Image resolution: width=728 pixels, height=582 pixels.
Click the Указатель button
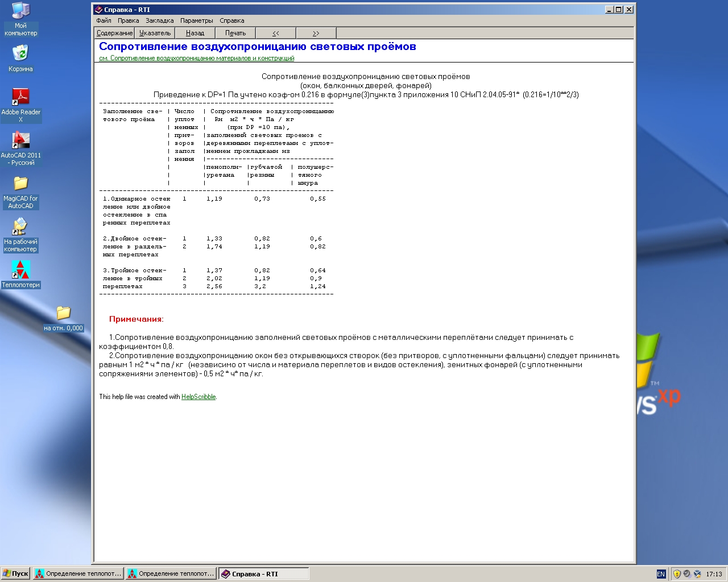click(155, 33)
